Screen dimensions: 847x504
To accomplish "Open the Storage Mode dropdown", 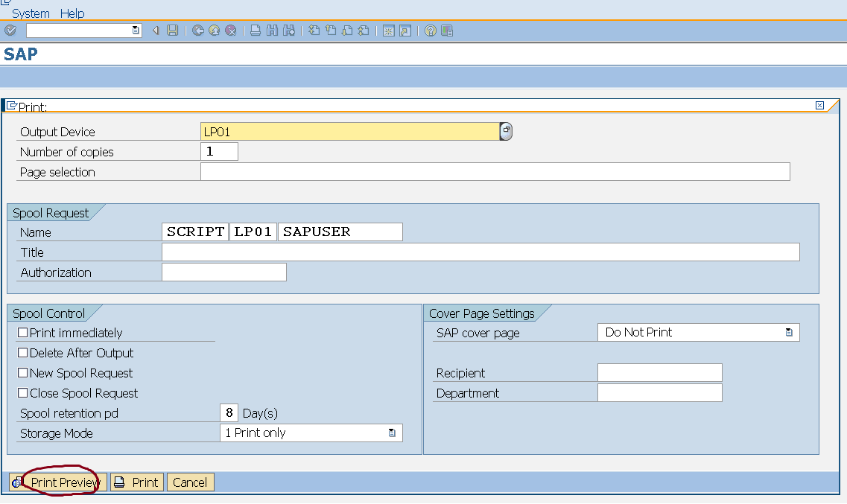I will click(x=393, y=433).
